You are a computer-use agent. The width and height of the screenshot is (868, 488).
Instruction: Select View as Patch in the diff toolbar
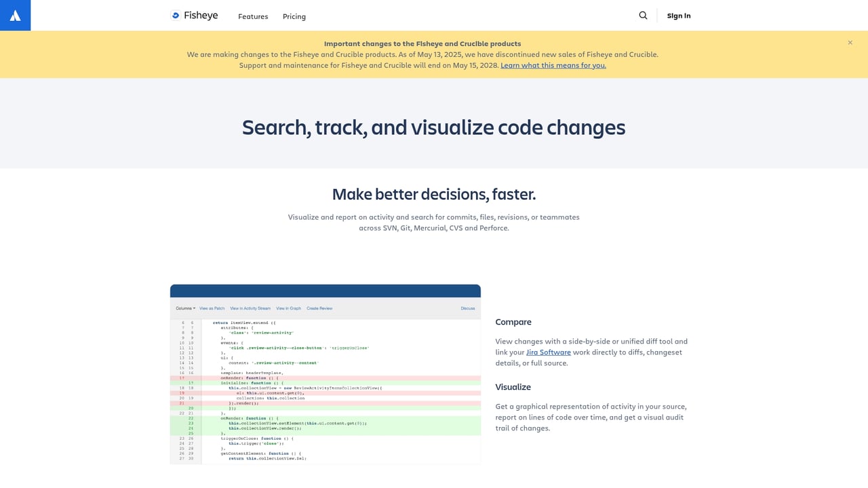coord(212,308)
